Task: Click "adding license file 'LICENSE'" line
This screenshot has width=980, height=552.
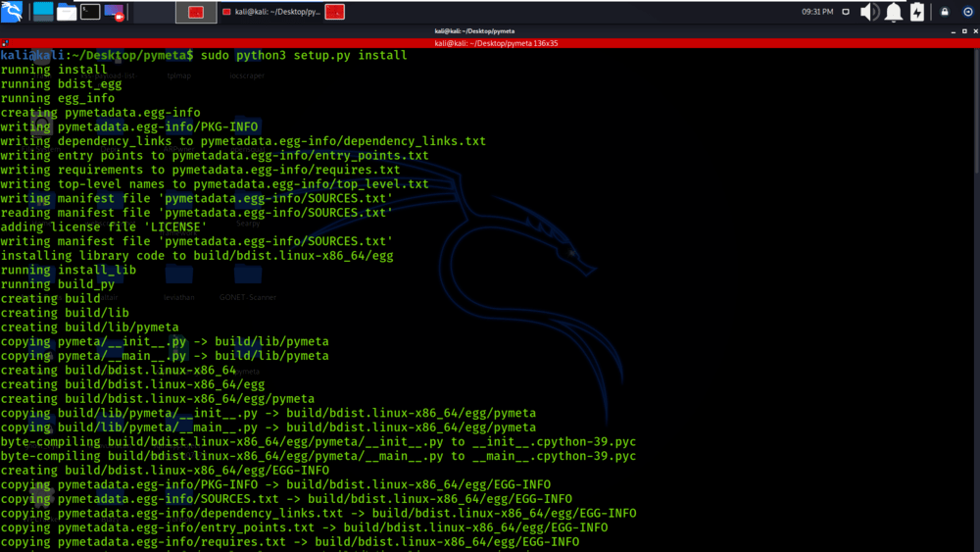Action: 104,227
